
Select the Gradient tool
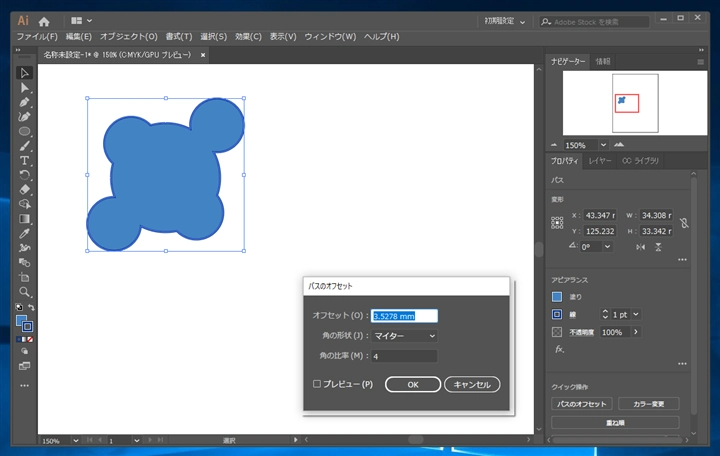coord(24,219)
